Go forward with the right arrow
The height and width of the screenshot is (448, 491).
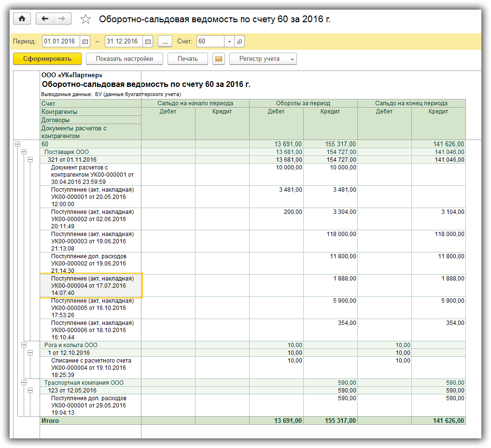[62, 19]
